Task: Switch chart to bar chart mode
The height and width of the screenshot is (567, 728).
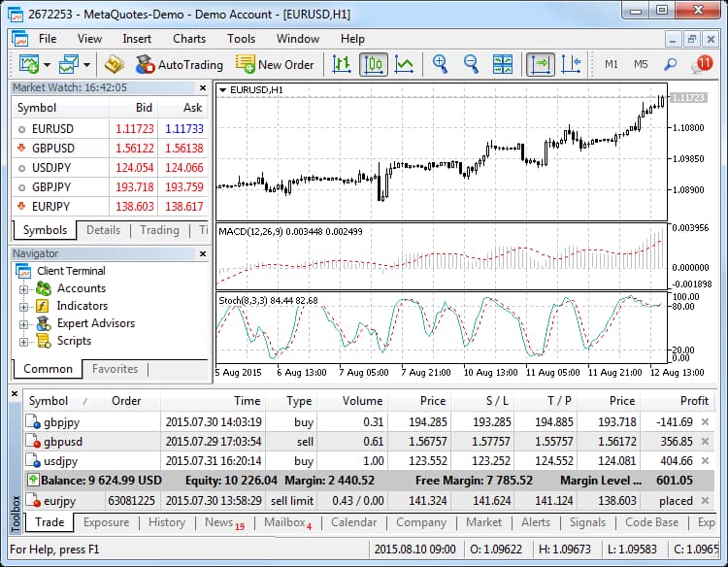Action: coord(342,65)
